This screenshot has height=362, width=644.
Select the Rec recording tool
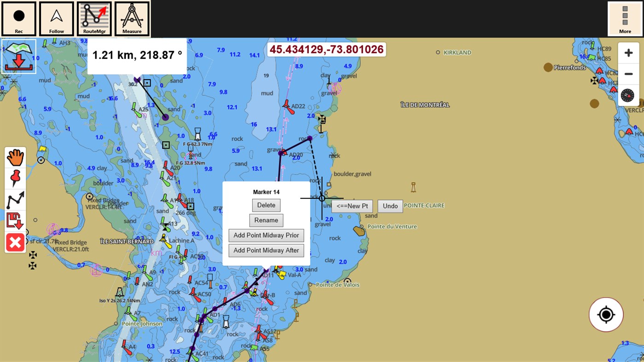point(19,18)
